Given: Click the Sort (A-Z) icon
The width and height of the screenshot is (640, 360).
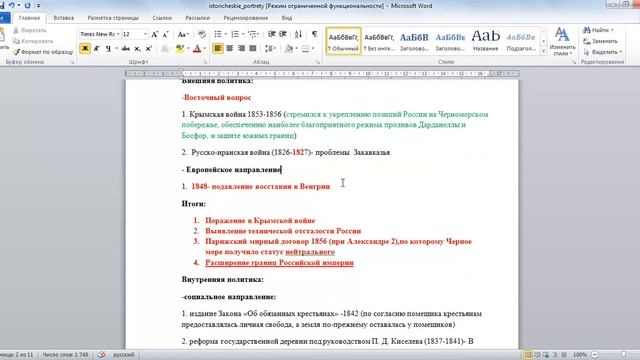Looking at the screenshot, I should click(298, 34).
